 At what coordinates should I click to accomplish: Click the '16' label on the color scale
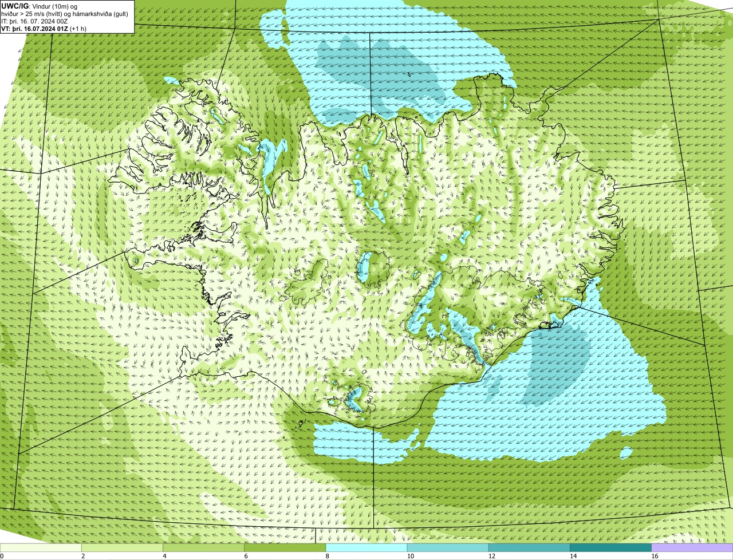tap(655, 556)
